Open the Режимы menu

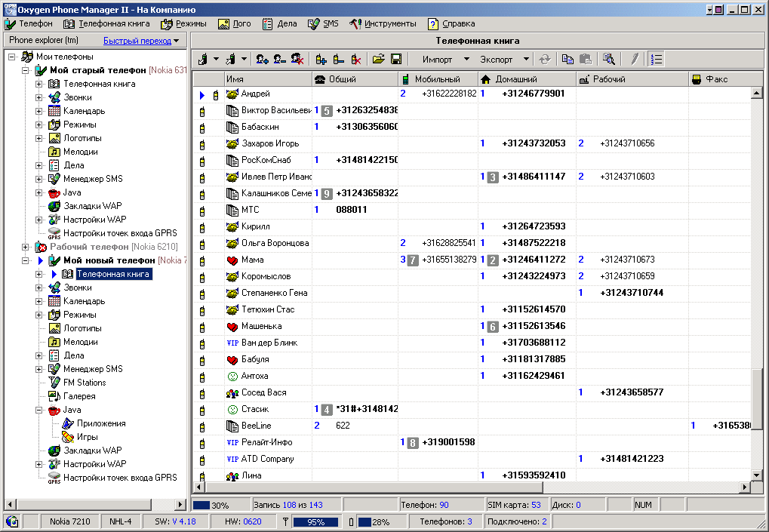184,23
